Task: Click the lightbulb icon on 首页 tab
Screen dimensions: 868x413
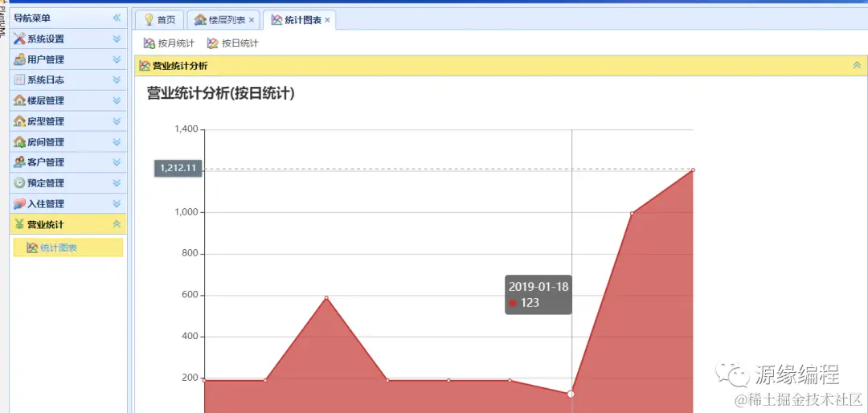Action: tap(149, 20)
